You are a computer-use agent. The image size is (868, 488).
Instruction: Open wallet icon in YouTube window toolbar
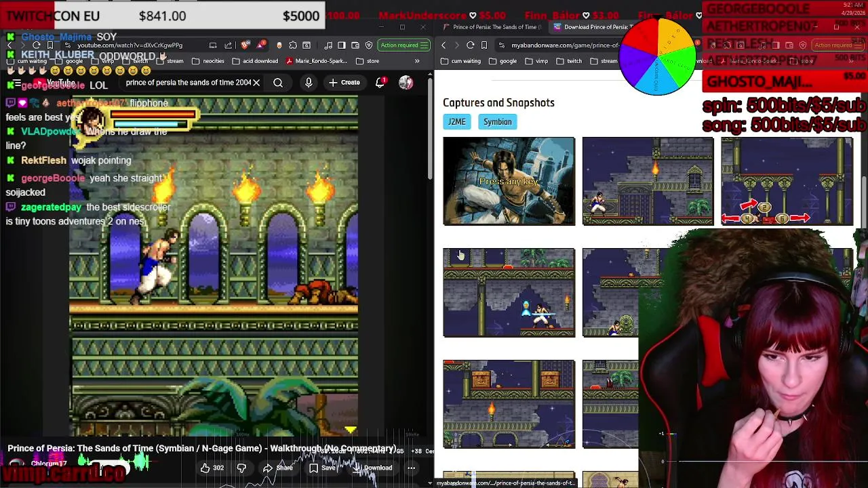click(x=355, y=45)
